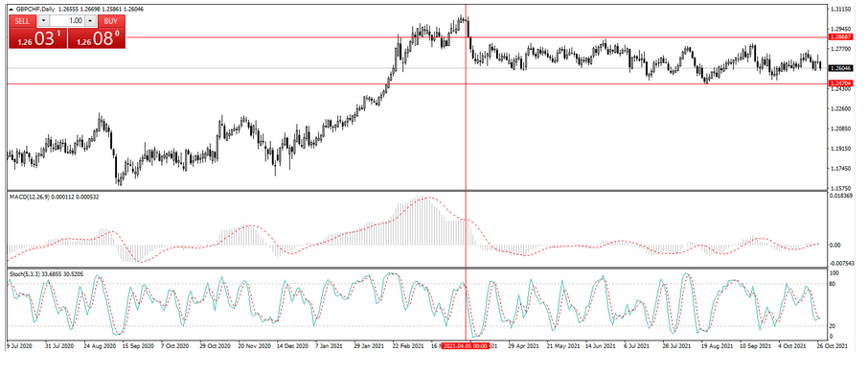The height and width of the screenshot is (376, 868).
Task: Click the 1.31150 price scale value
Action: (841, 10)
